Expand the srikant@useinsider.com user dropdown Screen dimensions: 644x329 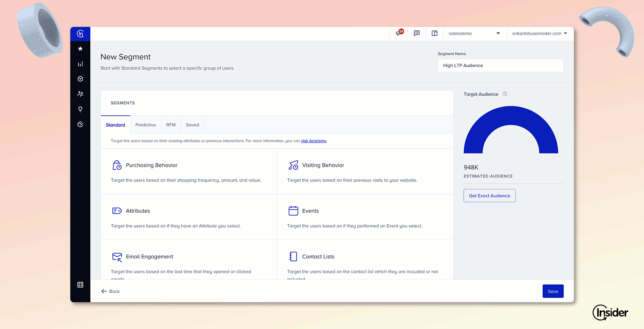tap(539, 34)
